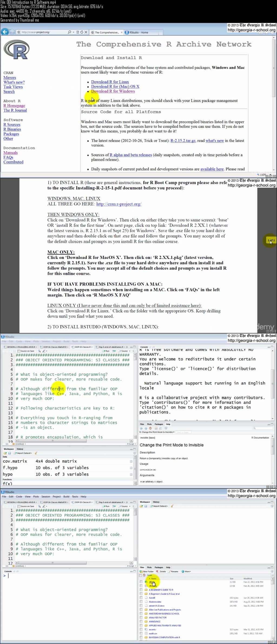Click the Help pane forward arrow icon

point(146,428)
